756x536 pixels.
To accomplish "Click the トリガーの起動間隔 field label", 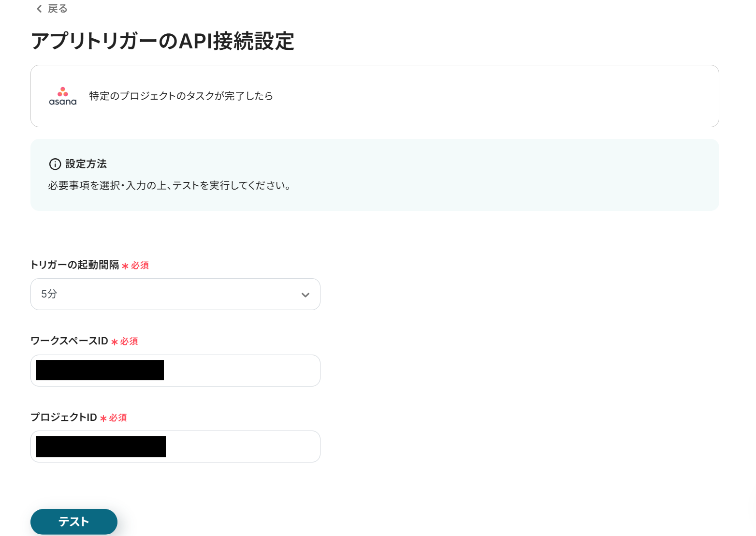I will point(74,265).
